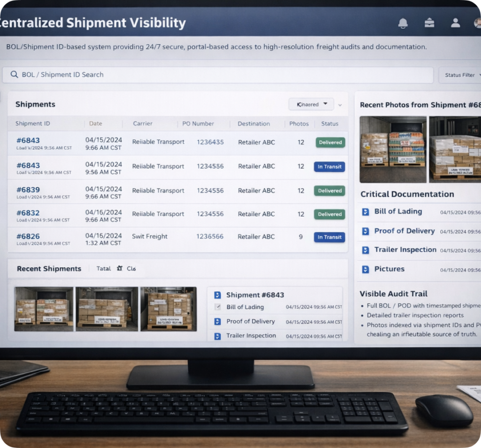Viewport: 481px width, 448px height.
Task: Open the user profile silhouette icon
Action: [x=455, y=23]
